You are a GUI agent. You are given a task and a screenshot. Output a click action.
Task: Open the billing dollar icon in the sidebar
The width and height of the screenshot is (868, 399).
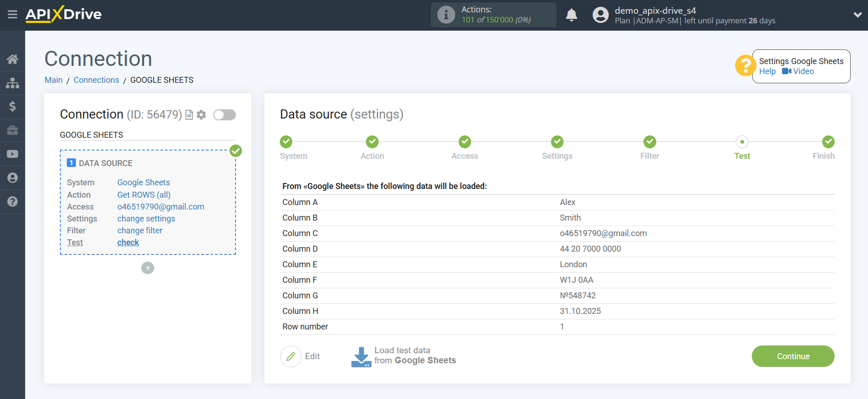click(x=12, y=107)
